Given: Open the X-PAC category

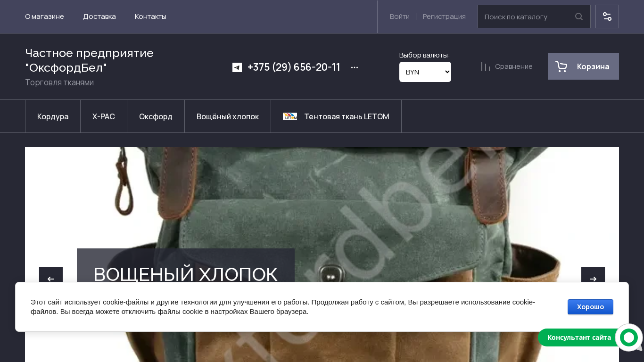Looking at the screenshot, I should pos(104,116).
